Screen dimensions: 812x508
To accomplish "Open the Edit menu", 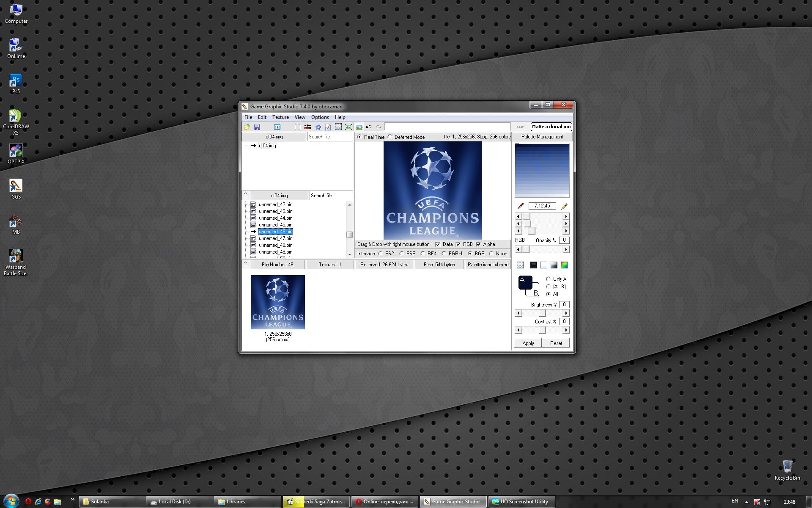I will pyautogui.click(x=262, y=117).
